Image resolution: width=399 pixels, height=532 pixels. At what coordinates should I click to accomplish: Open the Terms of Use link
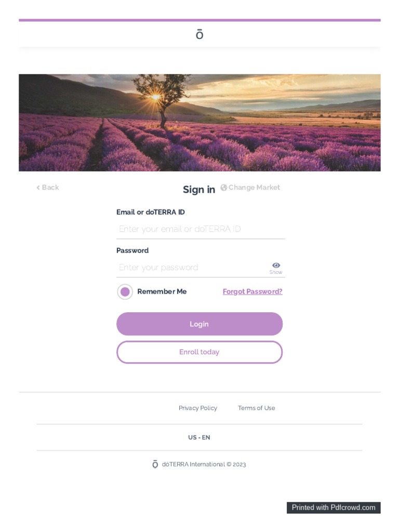(257, 408)
